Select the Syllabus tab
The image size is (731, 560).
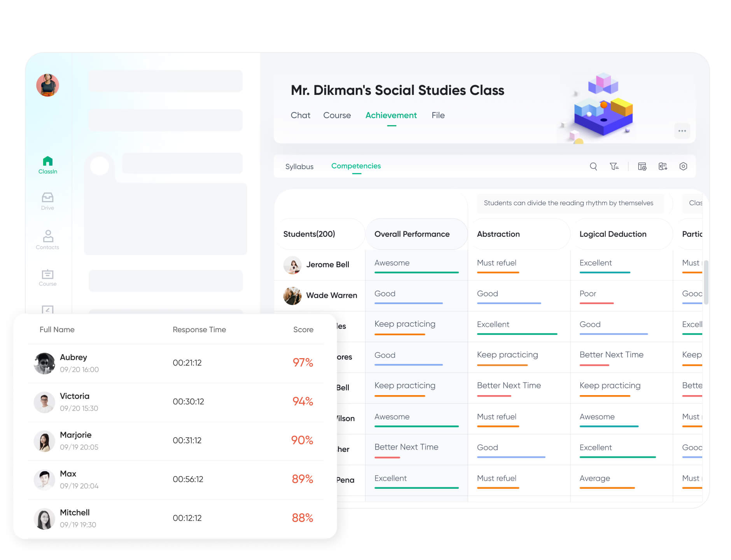pyautogui.click(x=299, y=166)
